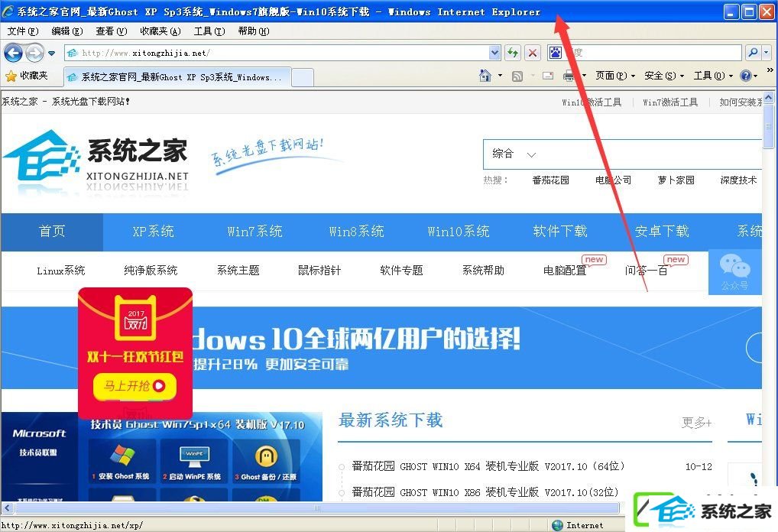Open the XP系统 navigation link
Image resolution: width=778 pixels, height=532 pixels.
[154, 232]
